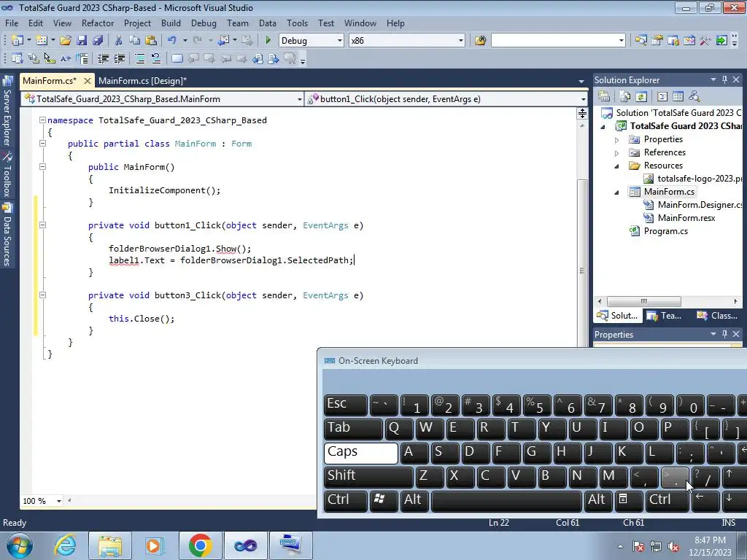Expand the Properties node in Solution Explorer

tap(616, 140)
